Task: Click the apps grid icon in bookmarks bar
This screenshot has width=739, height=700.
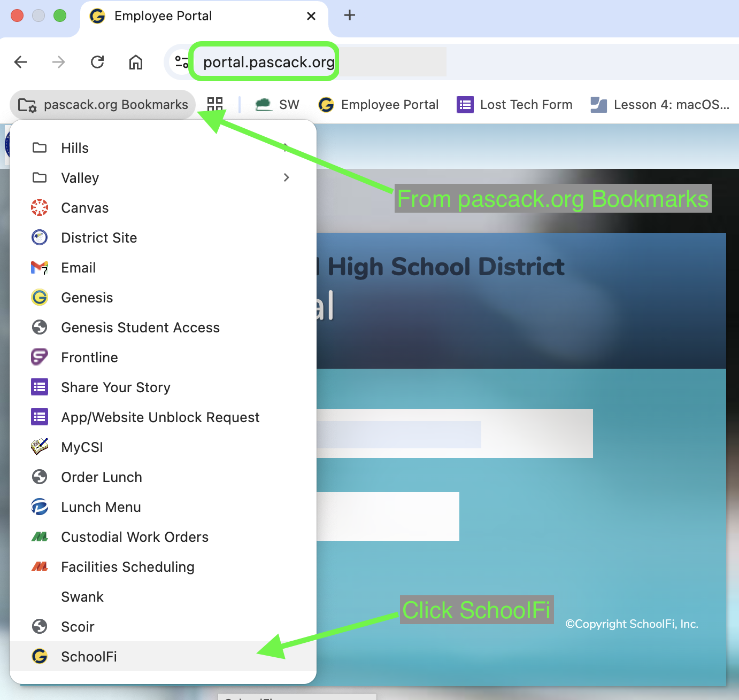Action: pyautogui.click(x=215, y=104)
